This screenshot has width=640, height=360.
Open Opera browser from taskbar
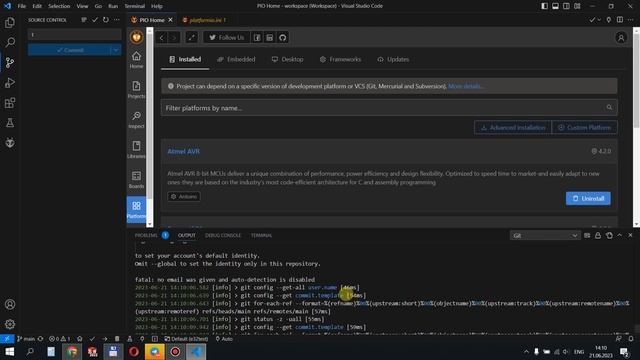[134, 352]
